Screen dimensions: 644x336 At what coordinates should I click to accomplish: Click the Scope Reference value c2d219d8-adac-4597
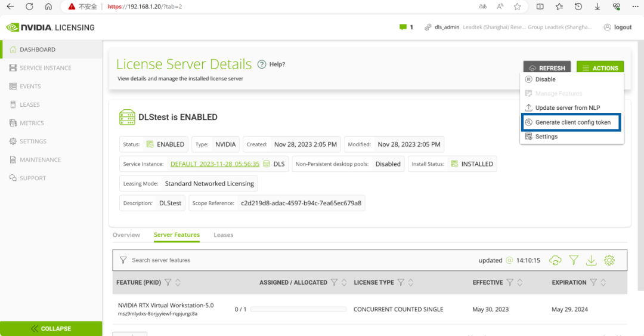point(301,203)
